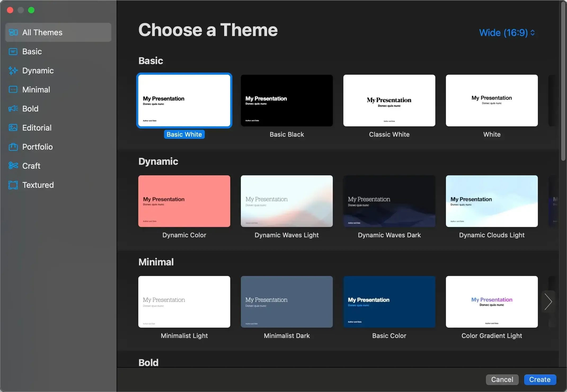Click the Editorial picture icon in sidebar

13,128
